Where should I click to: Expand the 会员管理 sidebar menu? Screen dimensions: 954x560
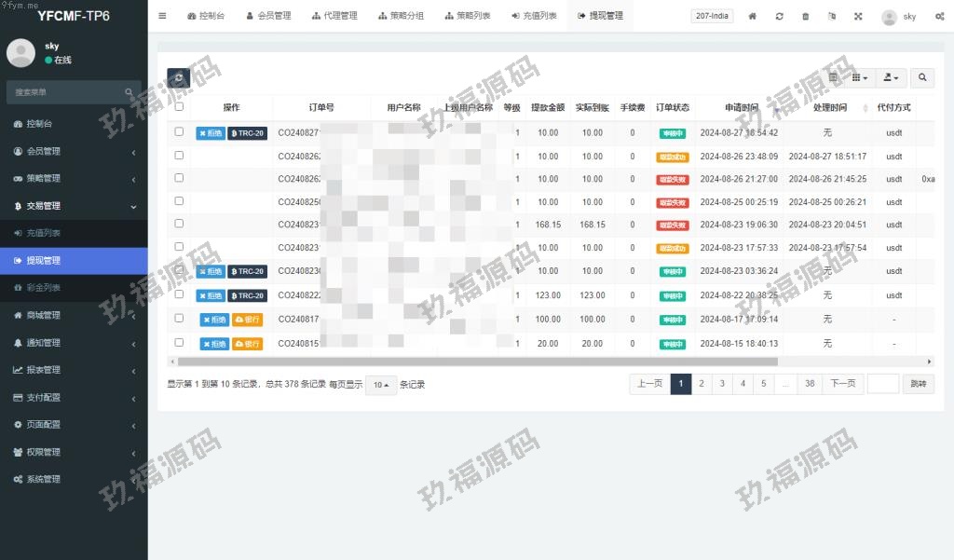pyautogui.click(x=74, y=151)
